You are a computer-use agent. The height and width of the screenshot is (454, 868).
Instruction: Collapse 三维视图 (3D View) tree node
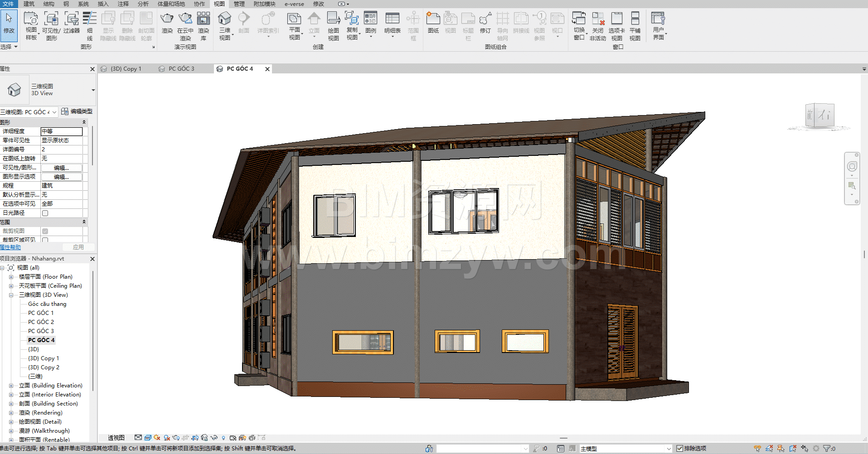pyautogui.click(x=11, y=295)
